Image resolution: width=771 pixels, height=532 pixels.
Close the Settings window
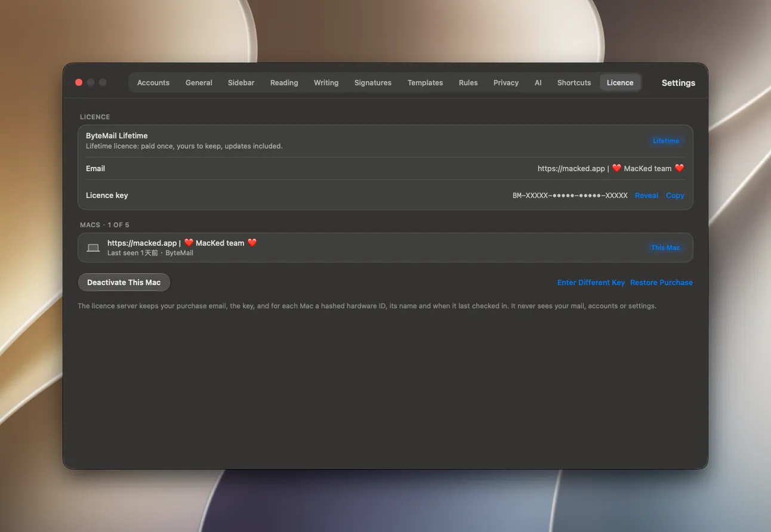tap(79, 82)
